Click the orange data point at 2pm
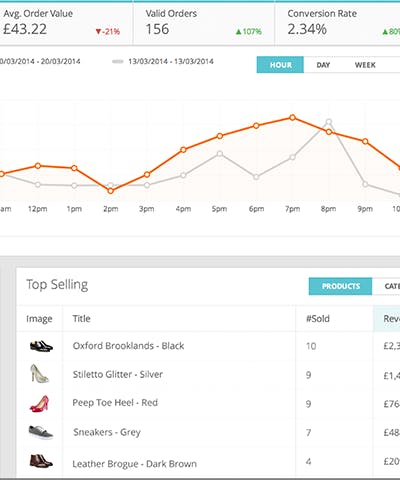The height and width of the screenshot is (480, 400). (x=111, y=191)
